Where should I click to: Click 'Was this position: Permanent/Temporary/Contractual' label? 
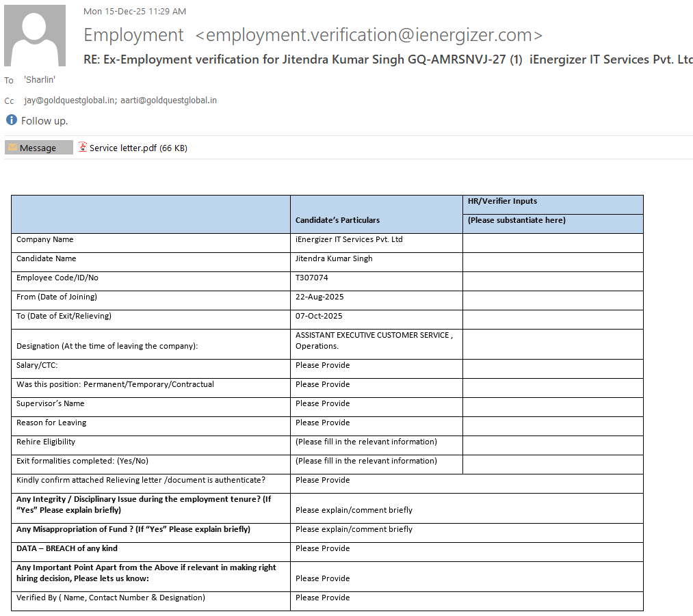[115, 384]
